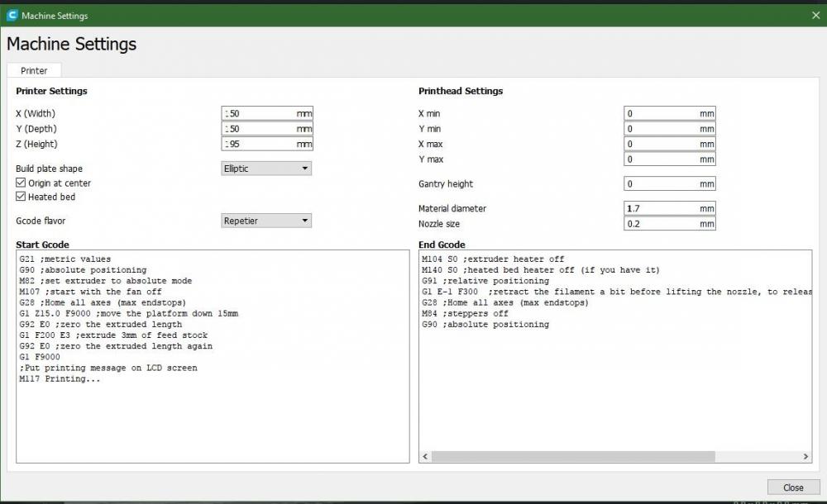Click the 'G28 ;Home all axes' line in Start Gcode
827x504 pixels.
point(103,302)
